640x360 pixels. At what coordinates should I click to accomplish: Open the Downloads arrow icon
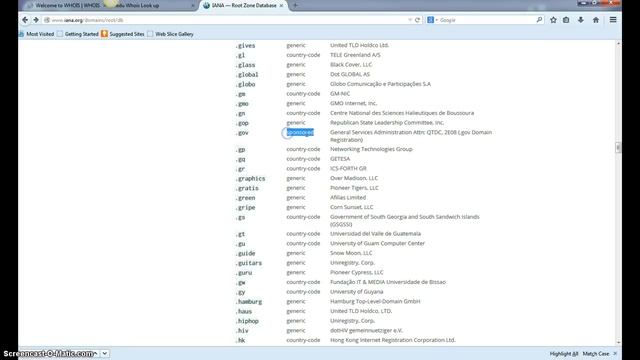[581, 20]
